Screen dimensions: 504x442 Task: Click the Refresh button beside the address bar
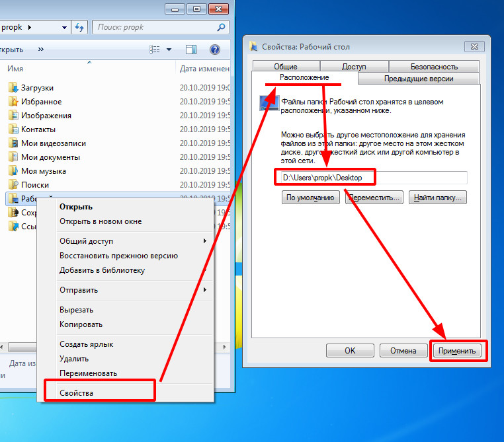point(80,27)
